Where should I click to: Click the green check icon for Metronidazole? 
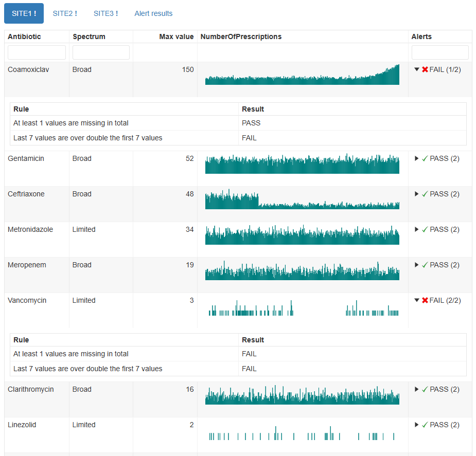coord(425,230)
